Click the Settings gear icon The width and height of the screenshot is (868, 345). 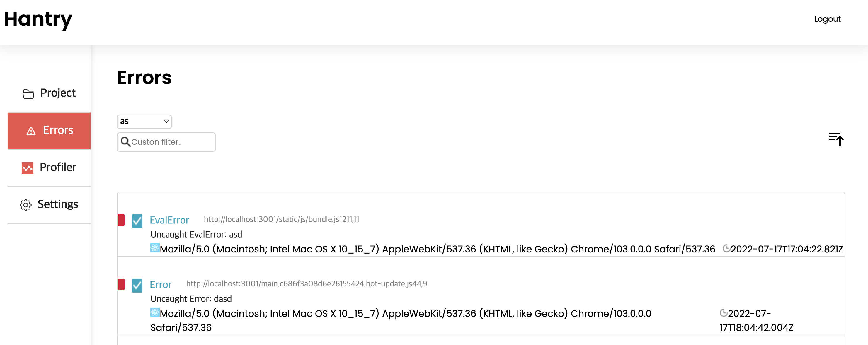point(25,204)
